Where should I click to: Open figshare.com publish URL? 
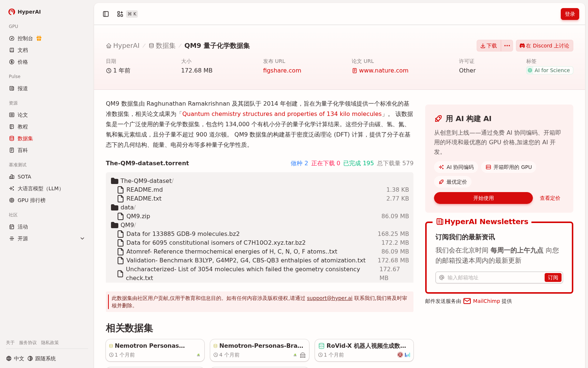pos(282,70)
